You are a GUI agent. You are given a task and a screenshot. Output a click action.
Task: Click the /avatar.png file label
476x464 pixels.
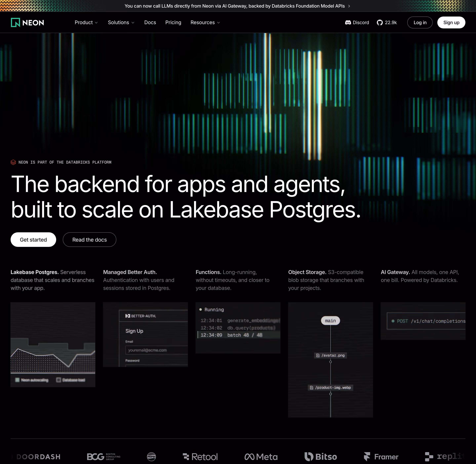(331, 355)
